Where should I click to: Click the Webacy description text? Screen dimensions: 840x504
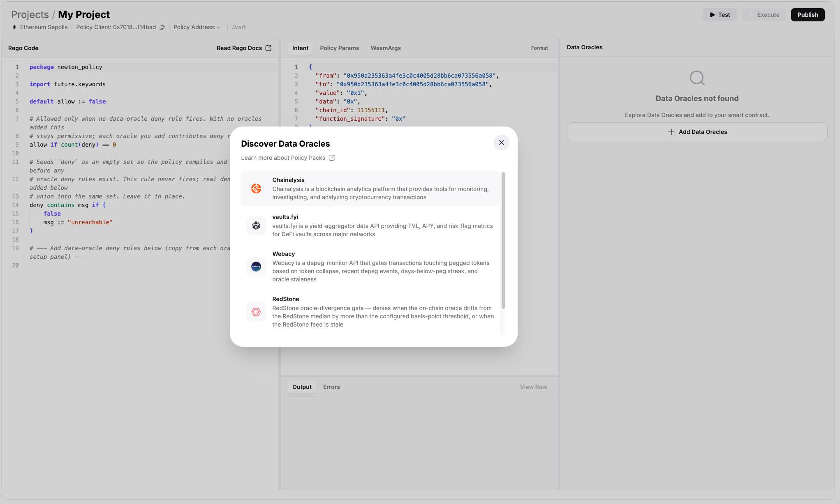[x=381, y=271]
